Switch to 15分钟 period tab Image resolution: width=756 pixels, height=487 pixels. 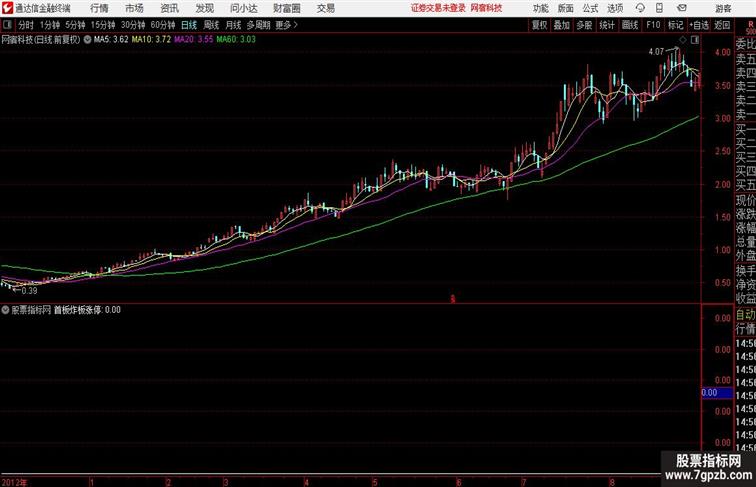point(103,25)
